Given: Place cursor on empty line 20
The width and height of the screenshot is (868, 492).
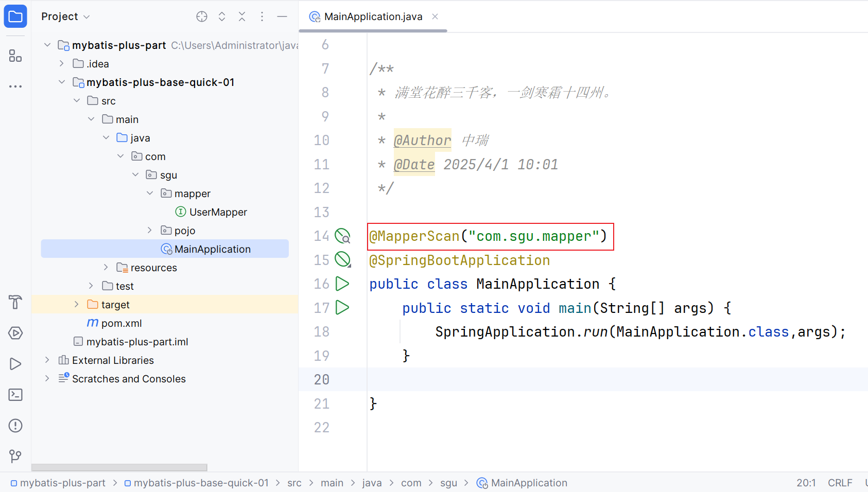Looking at the screenshot, I should coord(617,379).
